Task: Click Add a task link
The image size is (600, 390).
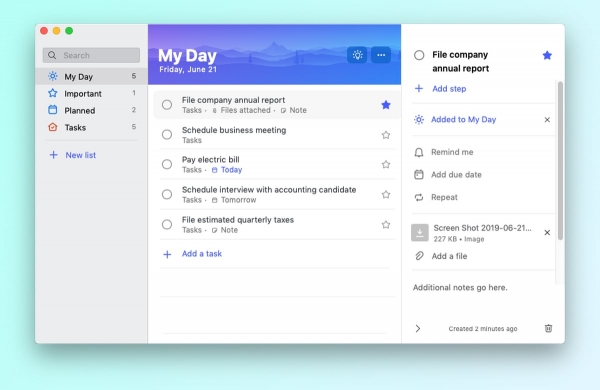Action: click(x=202, y=254)
